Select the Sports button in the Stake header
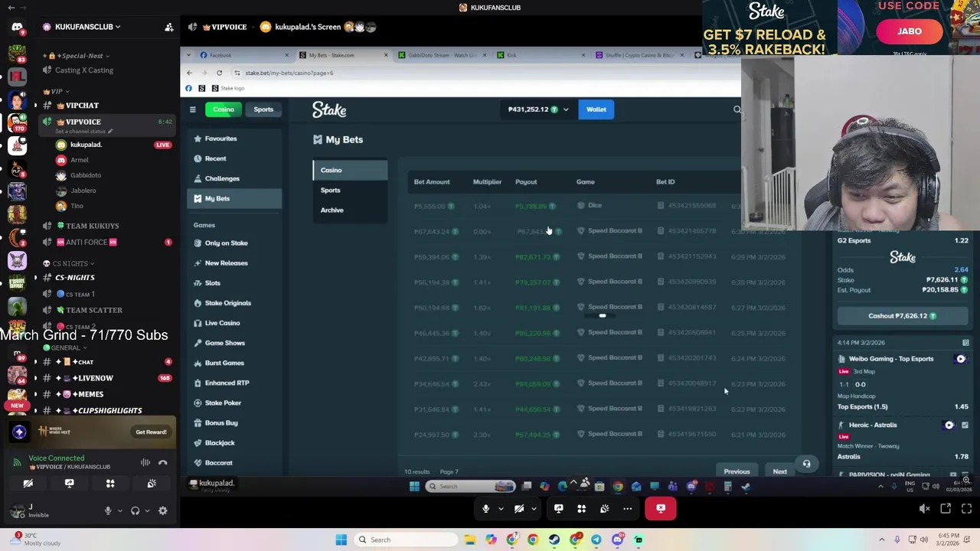The width and height of the screenshot is (980, 551). (263, 109)
